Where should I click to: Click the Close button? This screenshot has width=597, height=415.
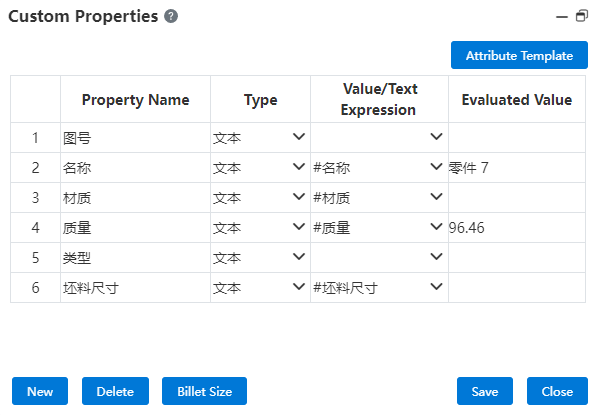pos(557,391)
